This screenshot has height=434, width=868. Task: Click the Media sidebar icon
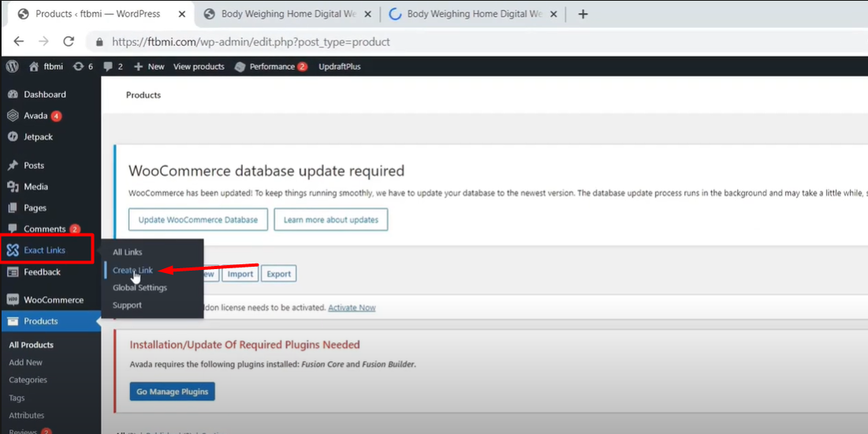(x=13, y=187)
